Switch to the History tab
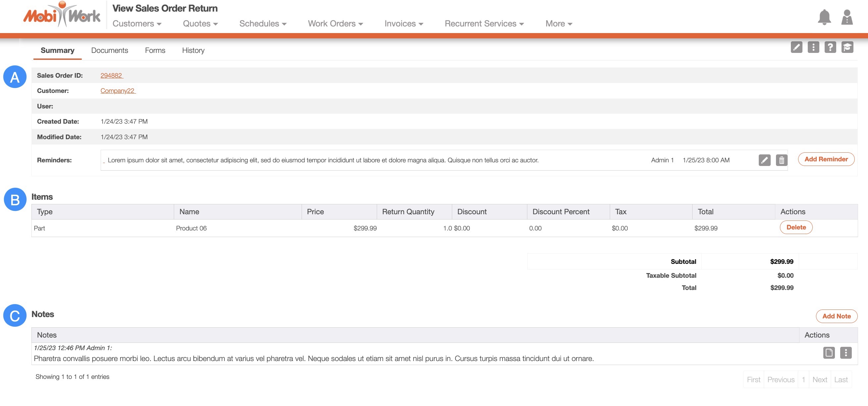868x406 pixels. pos(193,50)
